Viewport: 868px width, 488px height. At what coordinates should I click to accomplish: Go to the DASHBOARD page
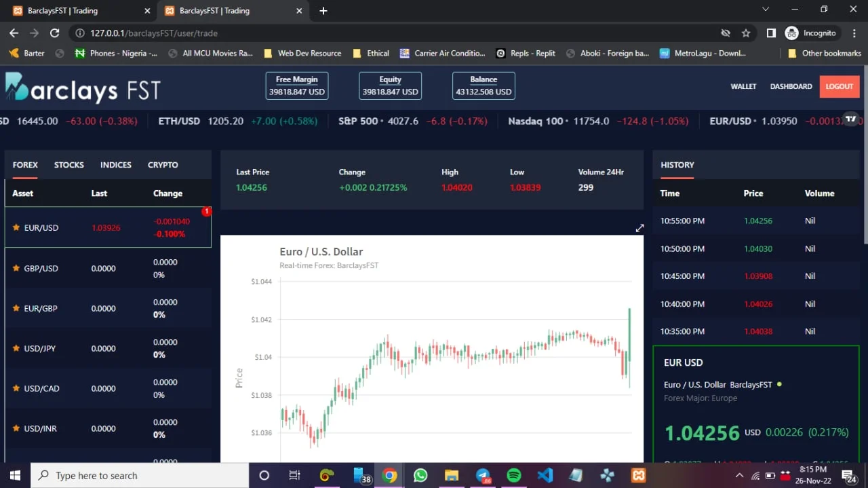(791, 86)
